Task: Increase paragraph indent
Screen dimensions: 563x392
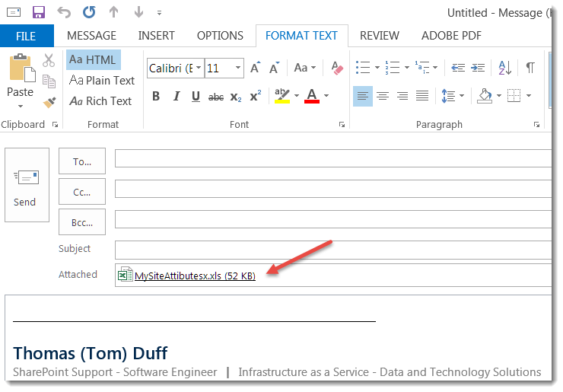Action: pyautogui.click(x=478, y=67)
